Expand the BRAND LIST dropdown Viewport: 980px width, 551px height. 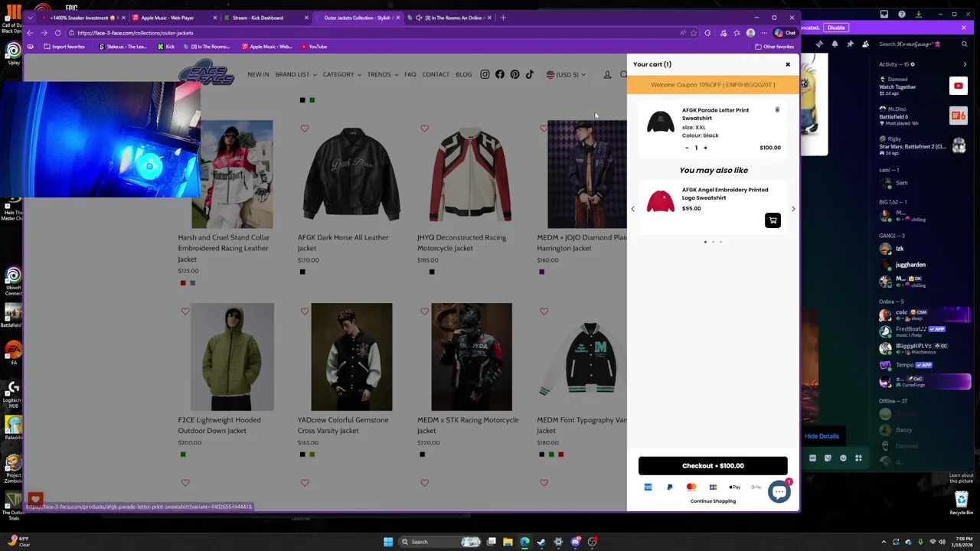[x=295, y=74]
